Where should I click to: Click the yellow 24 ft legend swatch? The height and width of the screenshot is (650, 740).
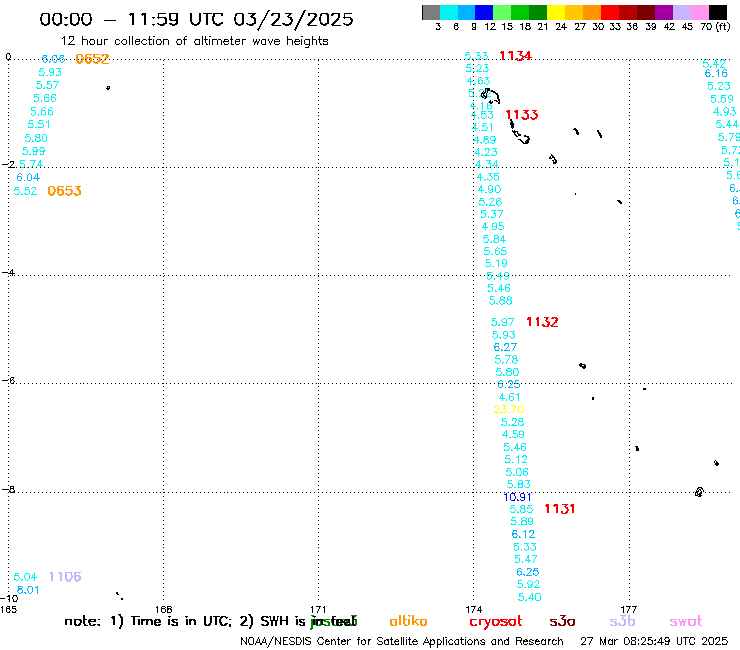point(556,12)
